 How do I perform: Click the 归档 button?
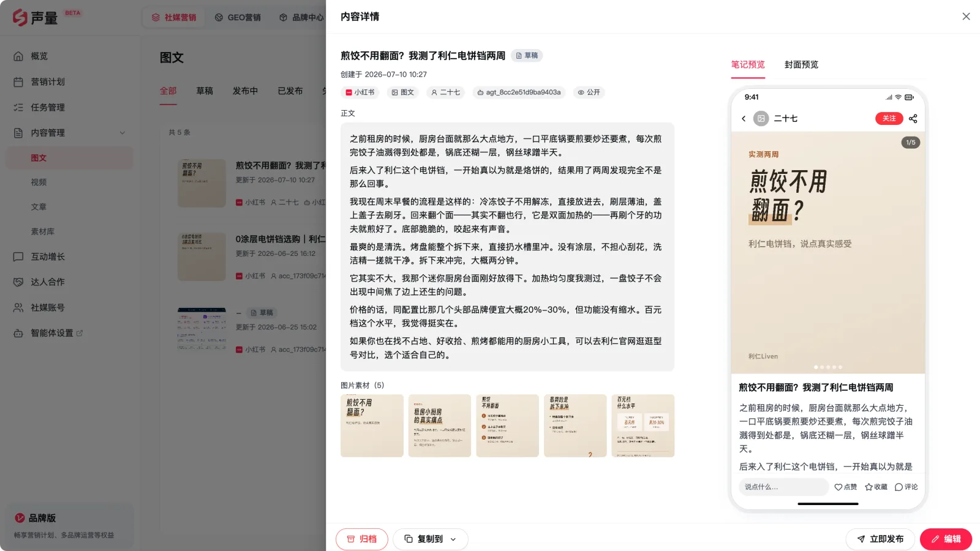point(362,539)
